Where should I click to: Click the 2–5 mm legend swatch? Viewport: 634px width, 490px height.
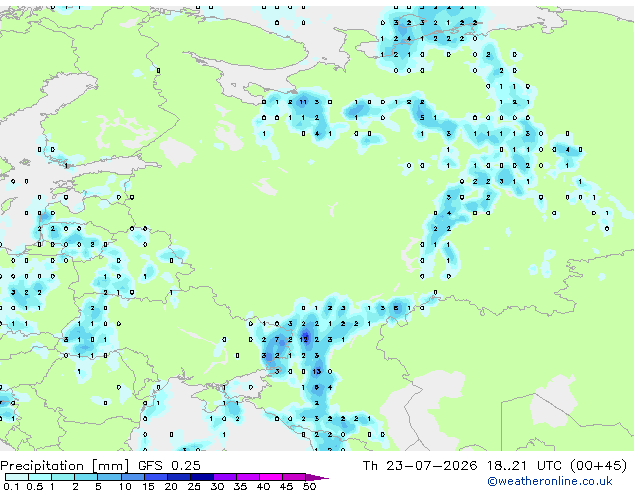(x=86, y=477)
